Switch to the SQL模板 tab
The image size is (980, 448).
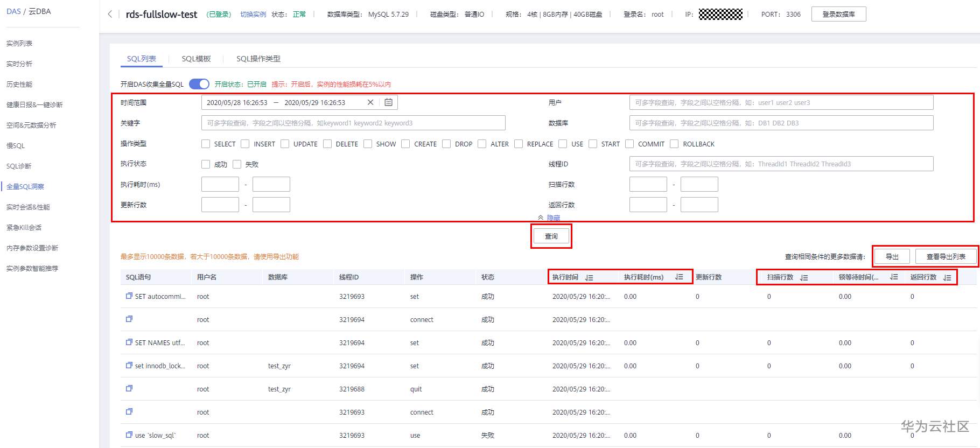point(196,59)
